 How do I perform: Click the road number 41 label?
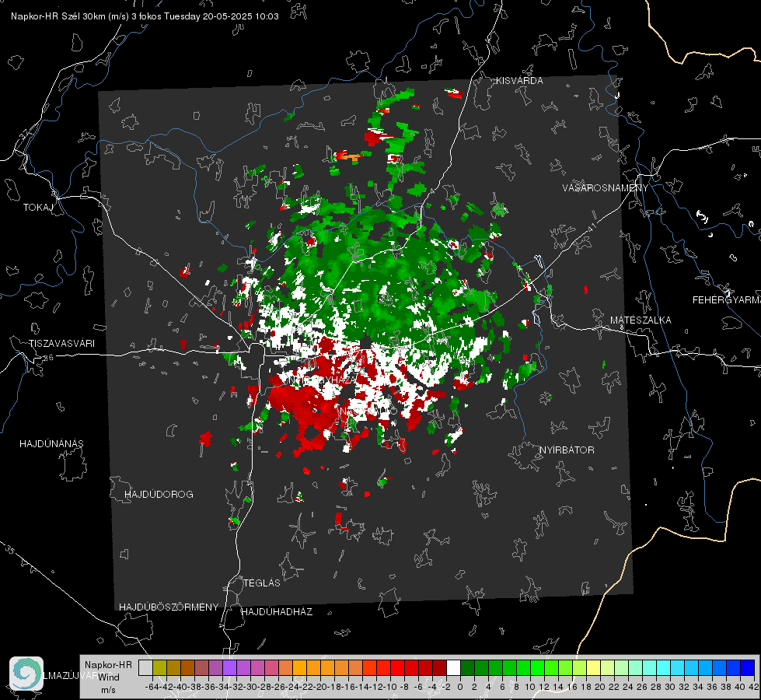point(591,227)
